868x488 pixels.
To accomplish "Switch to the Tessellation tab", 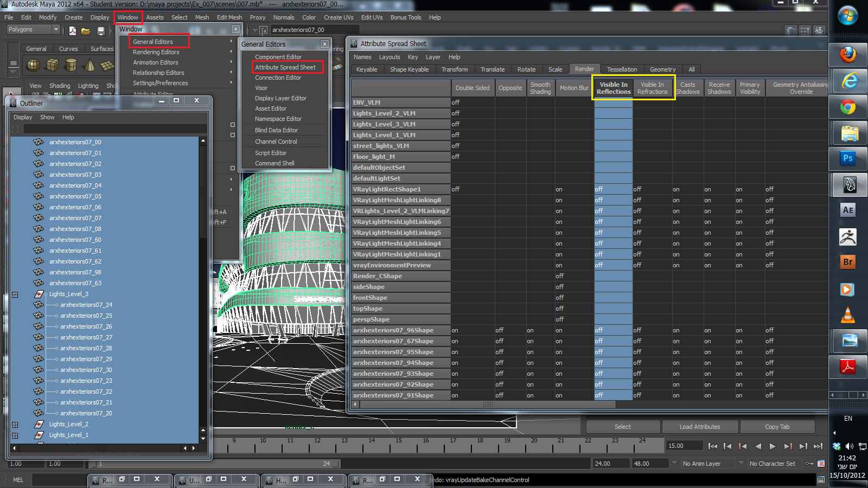I will tap(622, 69).
